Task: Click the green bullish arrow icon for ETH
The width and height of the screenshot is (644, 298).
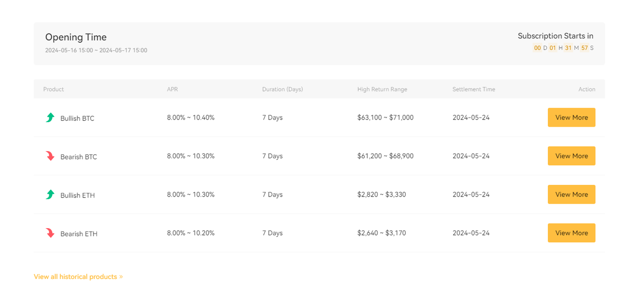Action: [x=50, y=194]
